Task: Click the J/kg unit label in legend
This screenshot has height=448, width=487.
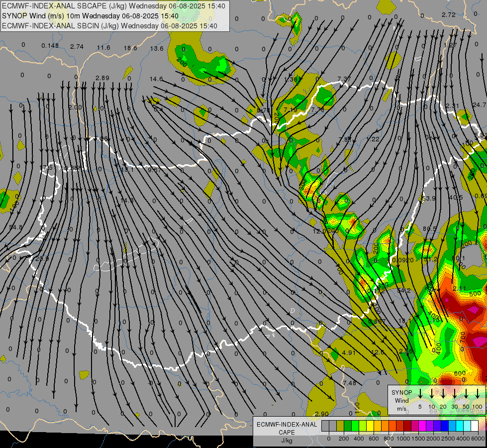Action: (287, 441)
